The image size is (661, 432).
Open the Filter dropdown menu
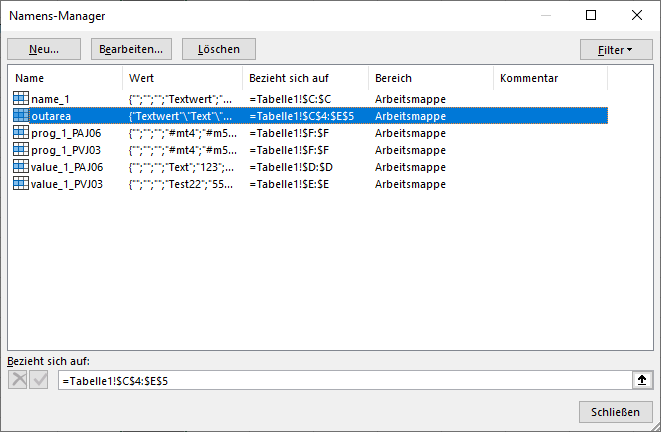pos(614,49)
